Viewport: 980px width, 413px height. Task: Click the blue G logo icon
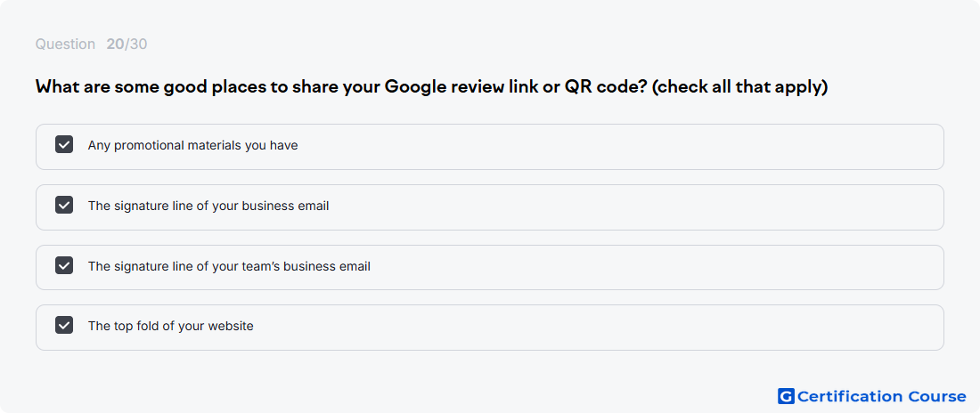click(786, 396)
